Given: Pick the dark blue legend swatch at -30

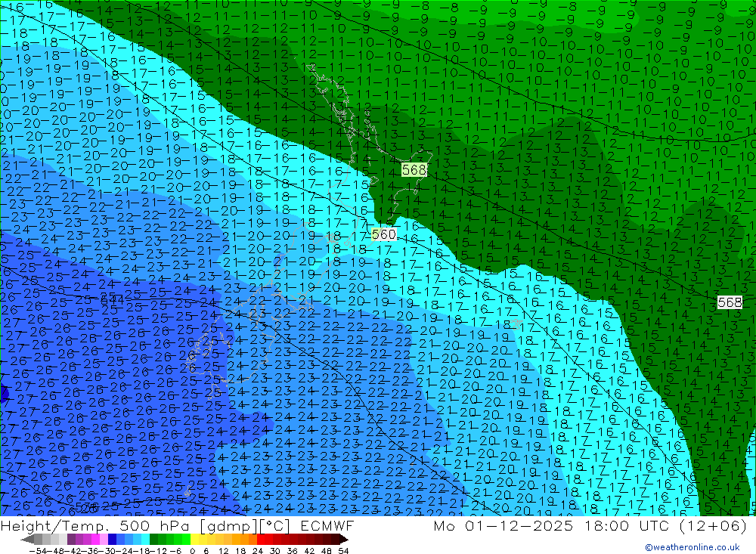Looking at the screenshot, I should 112,540.
